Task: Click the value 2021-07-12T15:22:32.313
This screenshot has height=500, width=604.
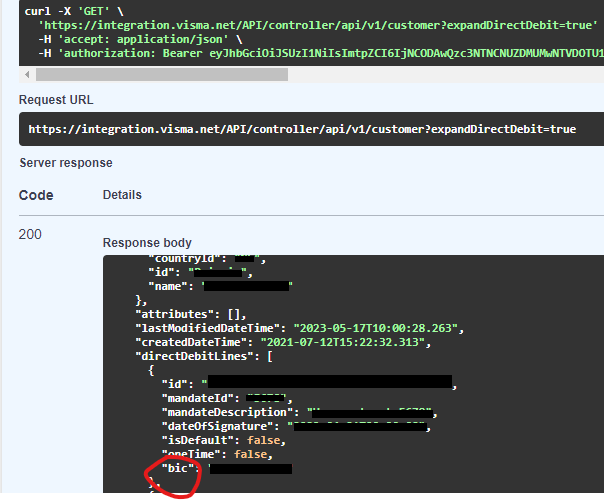Action: (343, 342)
